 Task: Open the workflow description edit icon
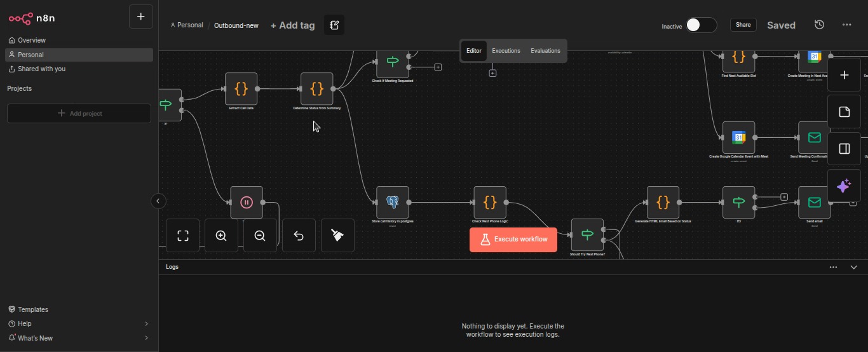[334, 25]
